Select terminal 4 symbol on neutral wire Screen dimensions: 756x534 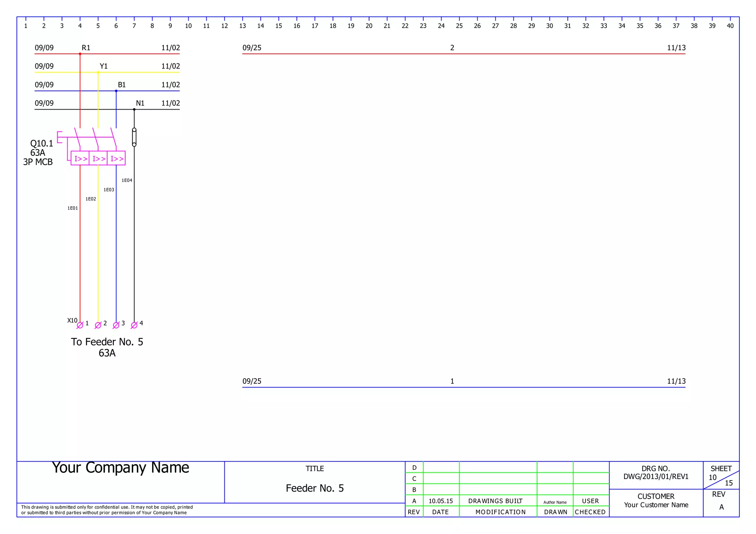(x=134, y=325)
